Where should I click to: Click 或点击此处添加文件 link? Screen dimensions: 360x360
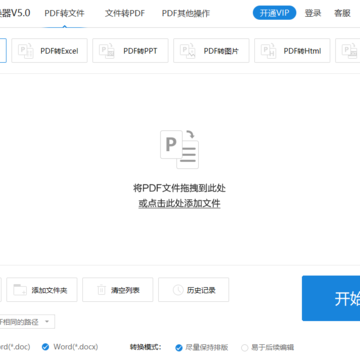(x=179, y=203)
